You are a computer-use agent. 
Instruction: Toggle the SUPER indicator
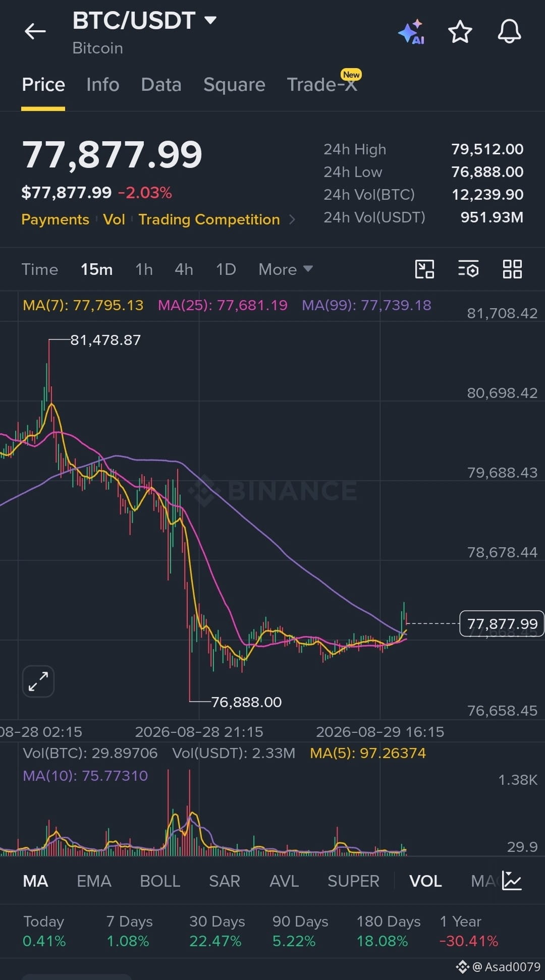click(353, 881)
